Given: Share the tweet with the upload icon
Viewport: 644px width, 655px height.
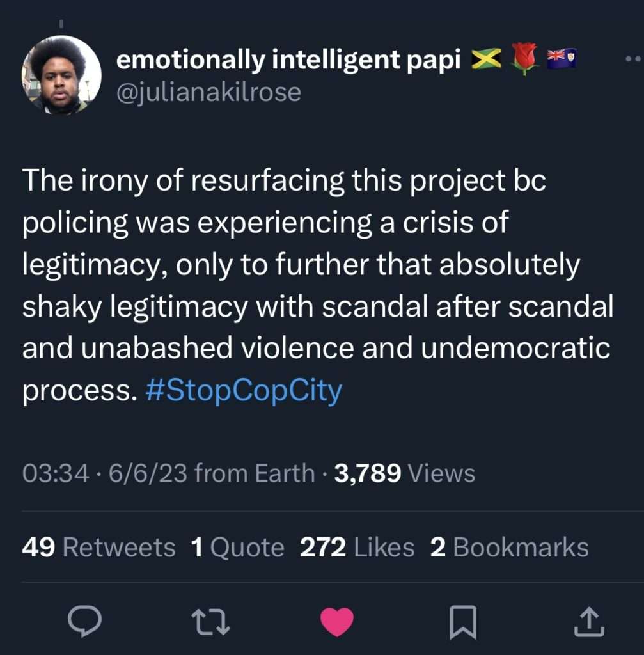Looking at the screenshot, I should point(589,621).
